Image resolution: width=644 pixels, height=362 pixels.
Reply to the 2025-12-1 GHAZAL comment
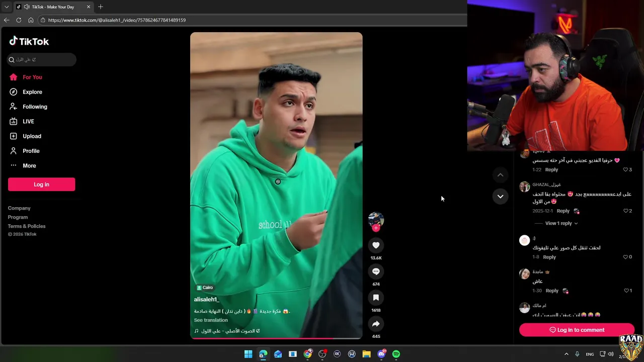pyautogui.click(x=563, y=211)
